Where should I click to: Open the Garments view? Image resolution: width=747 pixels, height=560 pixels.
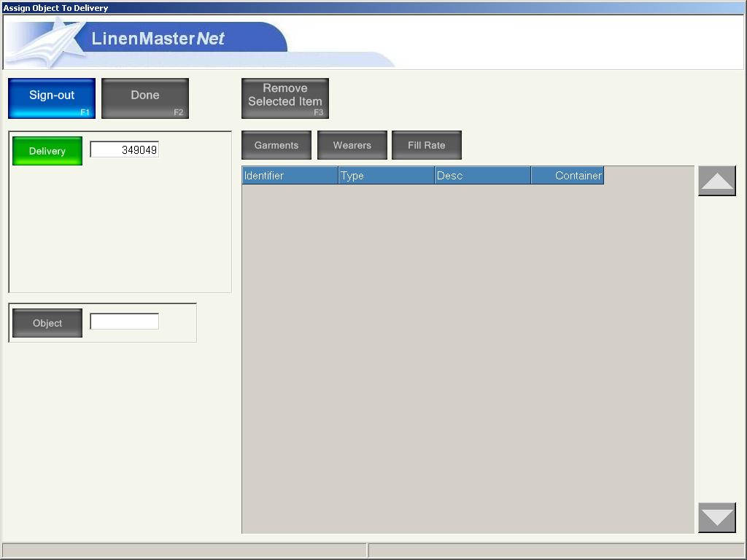click(x=276, y=145)
